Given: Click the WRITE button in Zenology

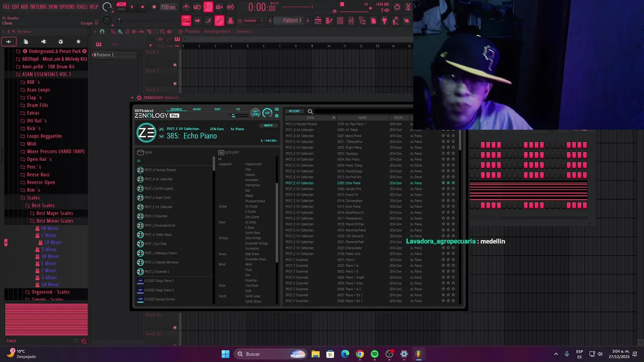Looking at the screenshot, I should pyautogui.click(x=269, y=125).
